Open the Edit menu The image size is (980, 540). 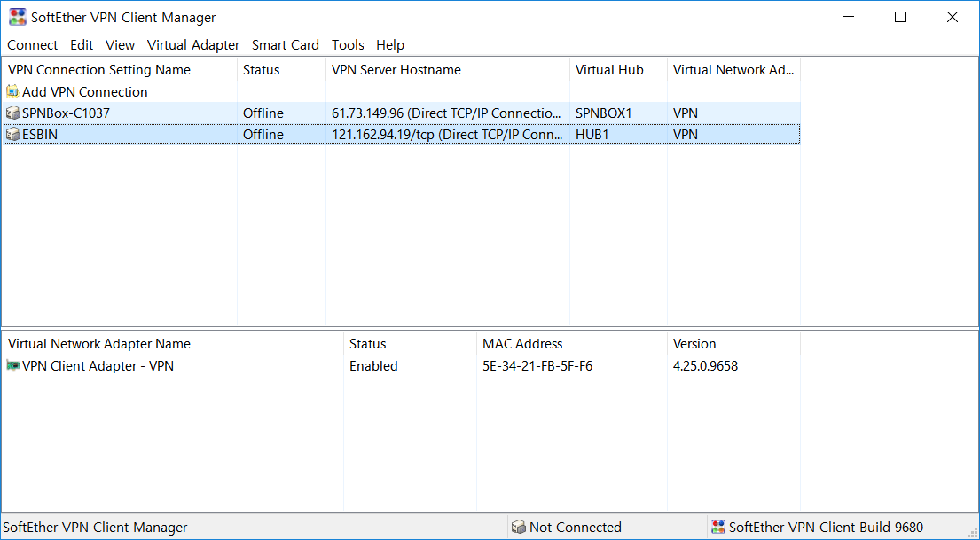pos(82,45)
